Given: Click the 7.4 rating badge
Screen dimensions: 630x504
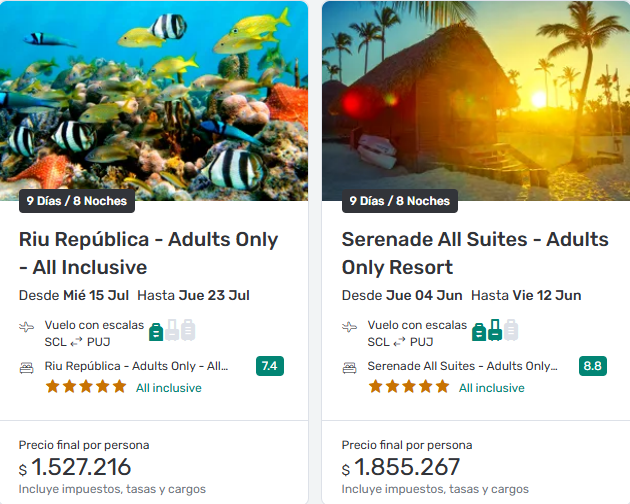Looking at the screenshot, I should 269,366.
